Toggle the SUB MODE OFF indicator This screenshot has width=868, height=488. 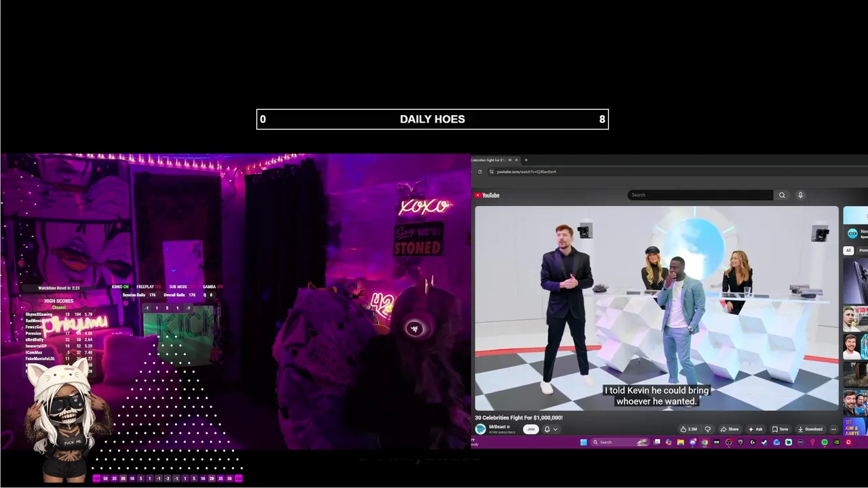pyautogui.click(x=182, y=287)
